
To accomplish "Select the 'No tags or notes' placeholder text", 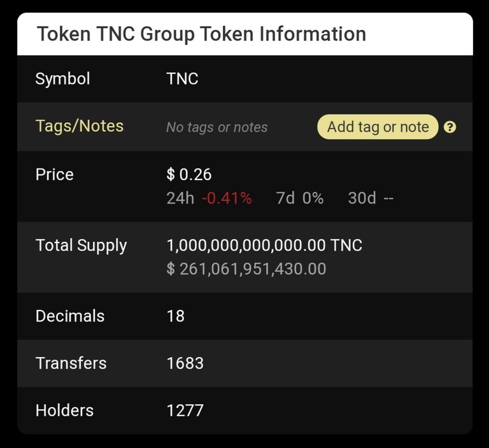I will pyautogui.click(x=216, y=127).
